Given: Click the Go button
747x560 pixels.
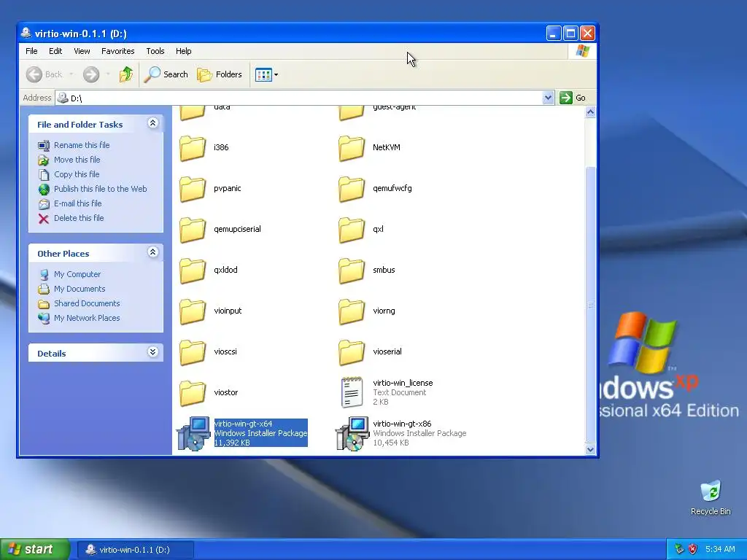Looking at the screenshot, I should click(573, 98).
